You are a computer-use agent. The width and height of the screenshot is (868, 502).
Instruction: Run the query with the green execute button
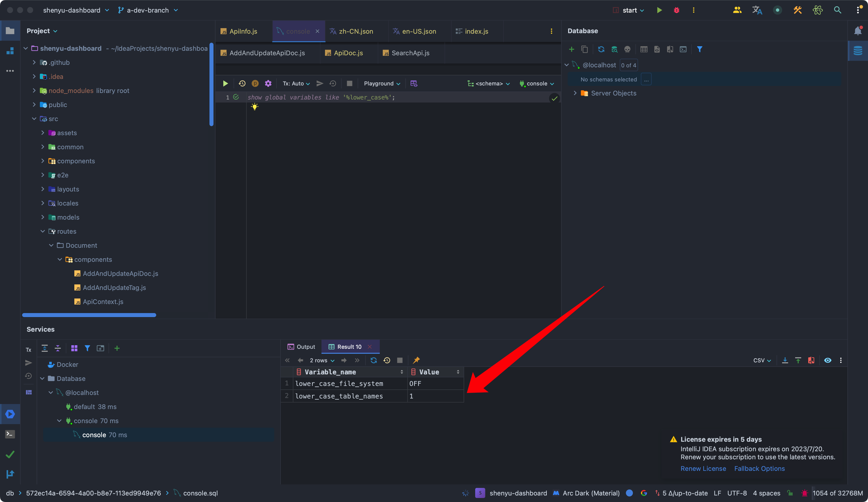click(225, 83)
